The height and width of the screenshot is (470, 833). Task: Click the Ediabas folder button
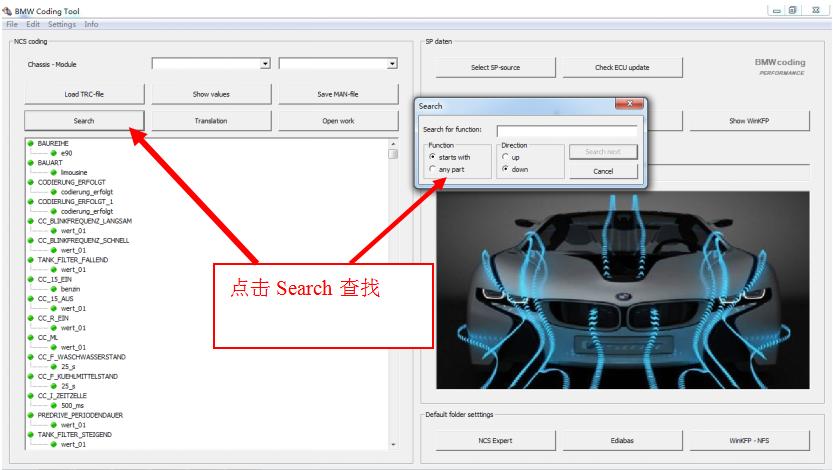[622, 440]
